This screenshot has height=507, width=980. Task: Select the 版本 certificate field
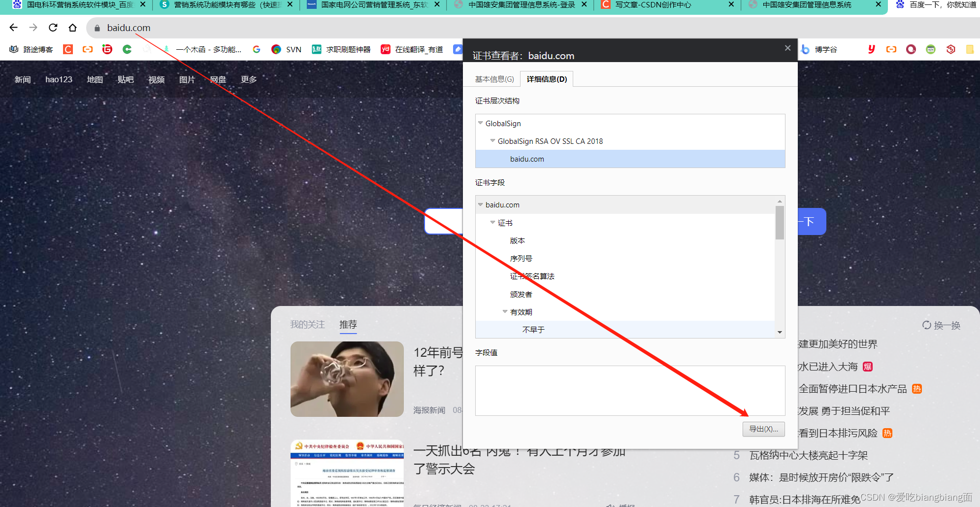518,240
